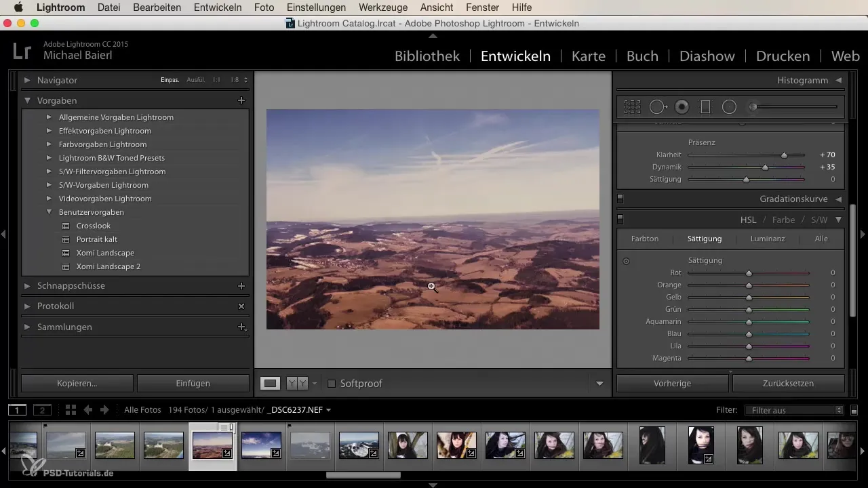This screenshot has height=488, width=868.
Task: Select the Radial Filter tool
Action: pos(729,106)
